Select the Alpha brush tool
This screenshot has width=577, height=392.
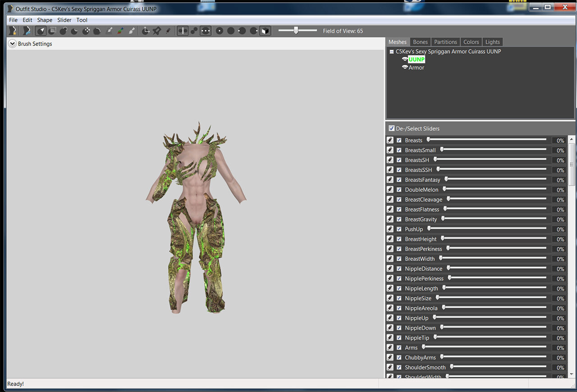click(131, 31)
